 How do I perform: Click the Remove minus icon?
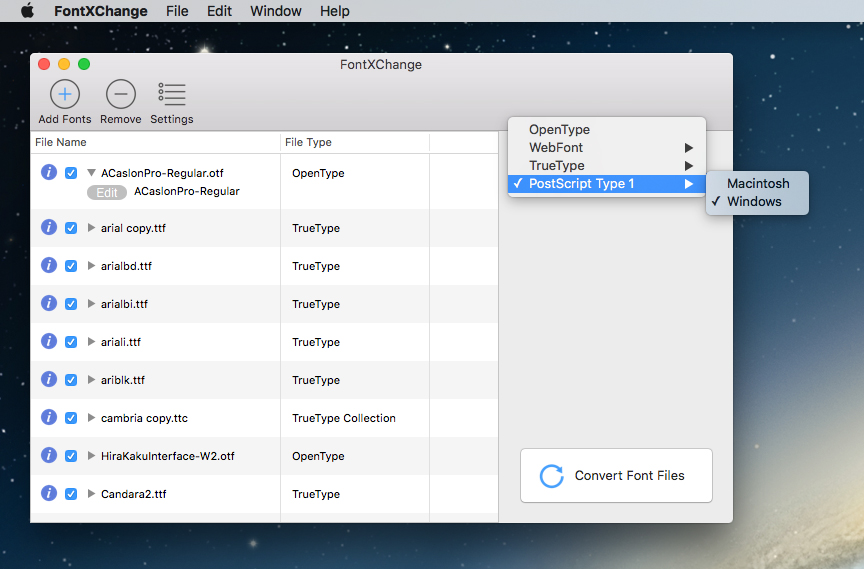pyautogui.click(x=121, y=94)
